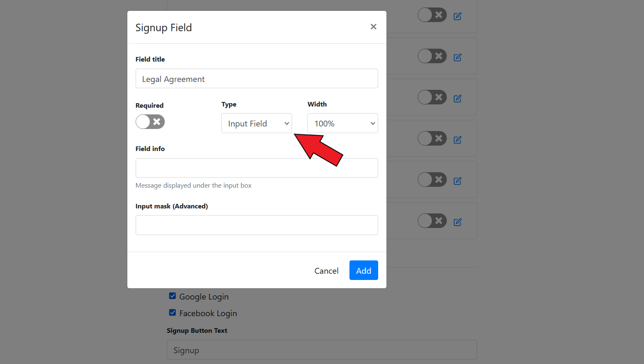
Task: Open the Type dropdown showing Input Field
Action: 256,124
